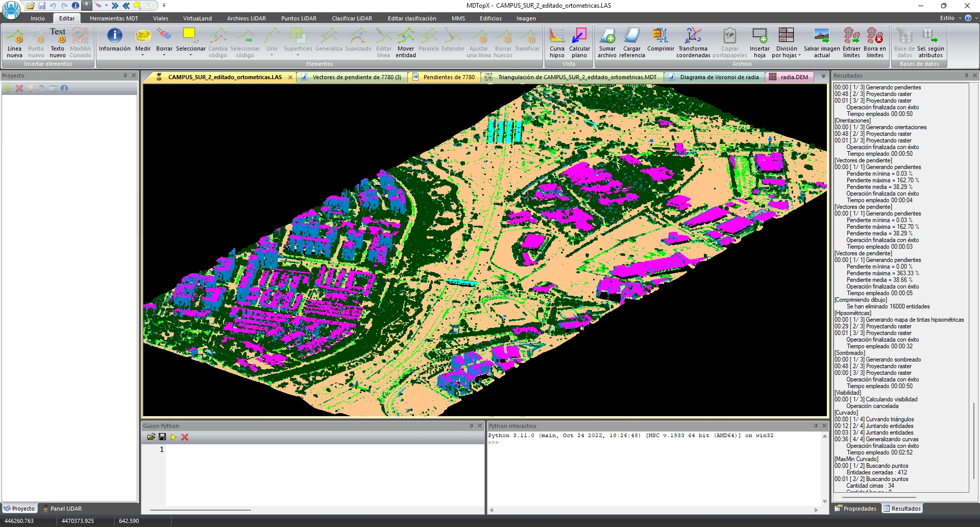Click the Comprimir icon
This screenshot has height=527, width=980.
pyautogui.click(x=660, y=36)
